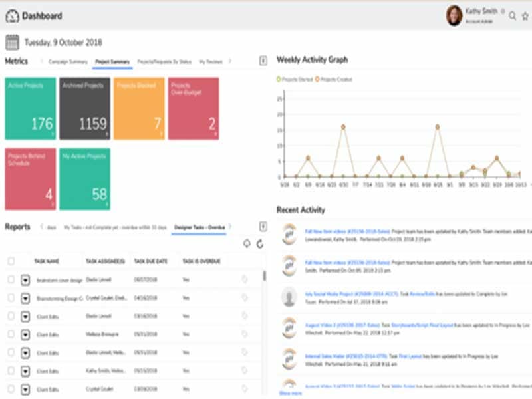Open the calendar icon beside the date
The height and width of the screenshot is (399, 532).
click(x=12, y=43)
